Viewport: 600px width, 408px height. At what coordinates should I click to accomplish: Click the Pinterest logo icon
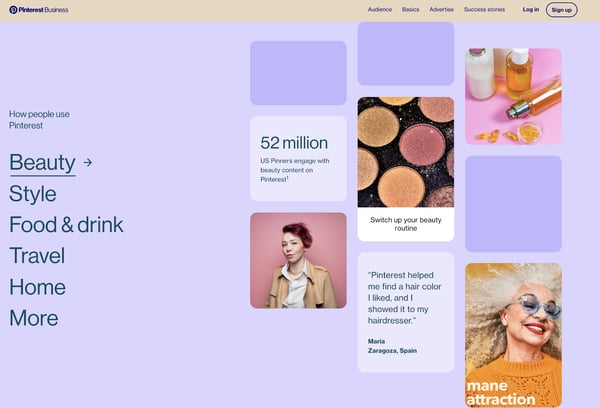click(x=13, y=10)
